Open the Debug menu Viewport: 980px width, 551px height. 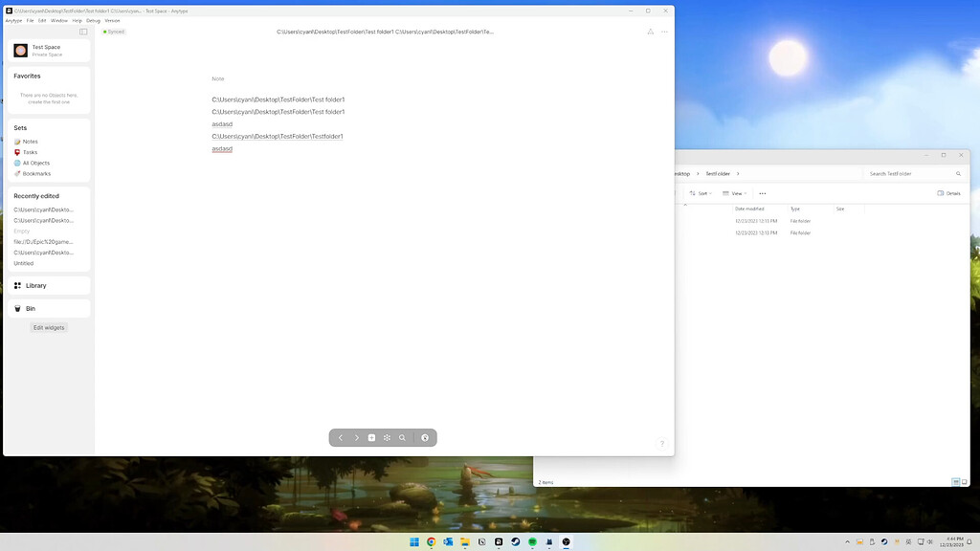coord(92,20)
